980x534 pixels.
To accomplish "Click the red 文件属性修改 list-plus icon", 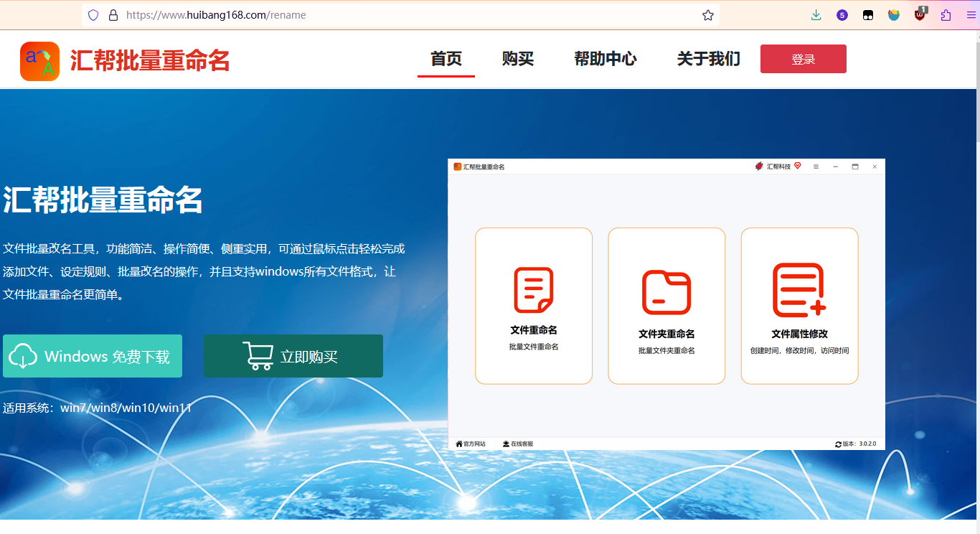I will (799, 290).
